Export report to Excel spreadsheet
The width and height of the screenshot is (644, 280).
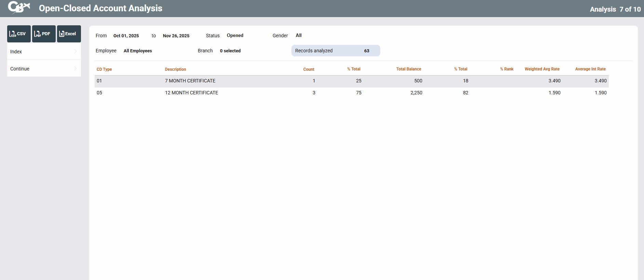click(69, 34)
